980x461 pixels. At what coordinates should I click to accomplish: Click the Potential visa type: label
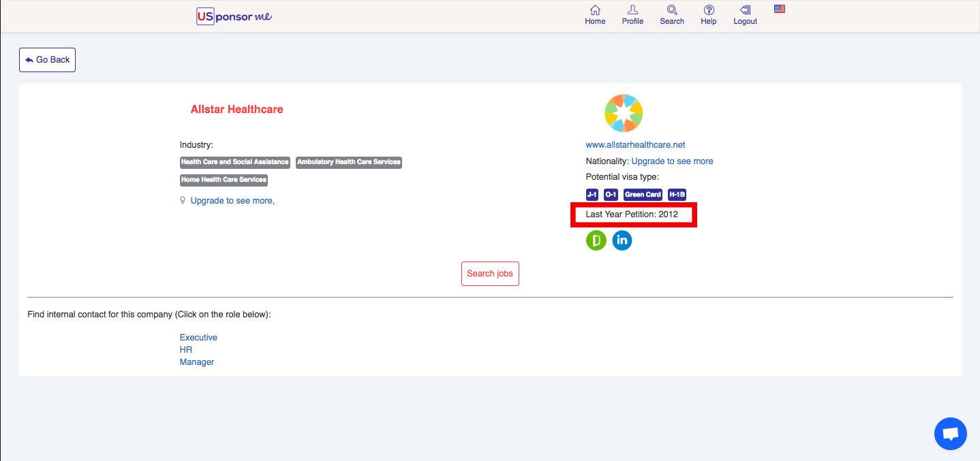click(622, 177)
